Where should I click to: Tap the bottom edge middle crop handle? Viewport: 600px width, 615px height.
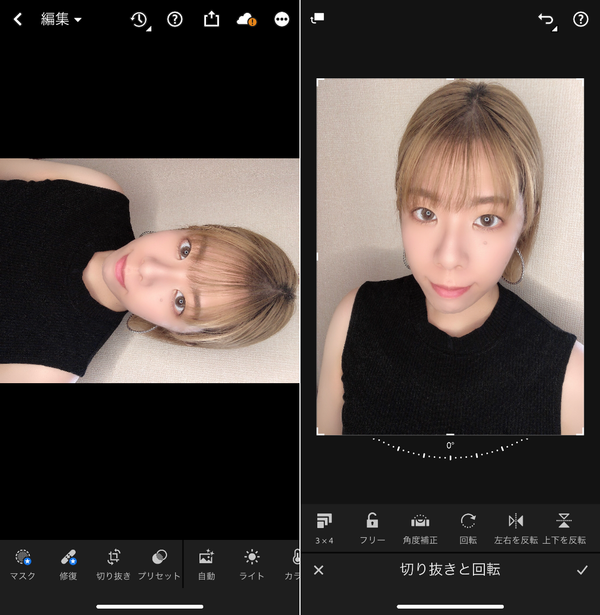pos(450,434)
